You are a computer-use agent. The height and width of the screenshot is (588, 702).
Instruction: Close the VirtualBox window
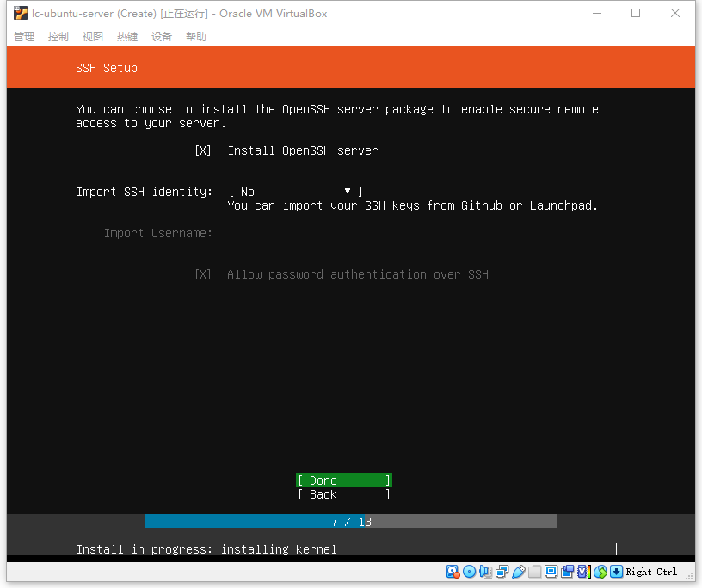(675, 14)
